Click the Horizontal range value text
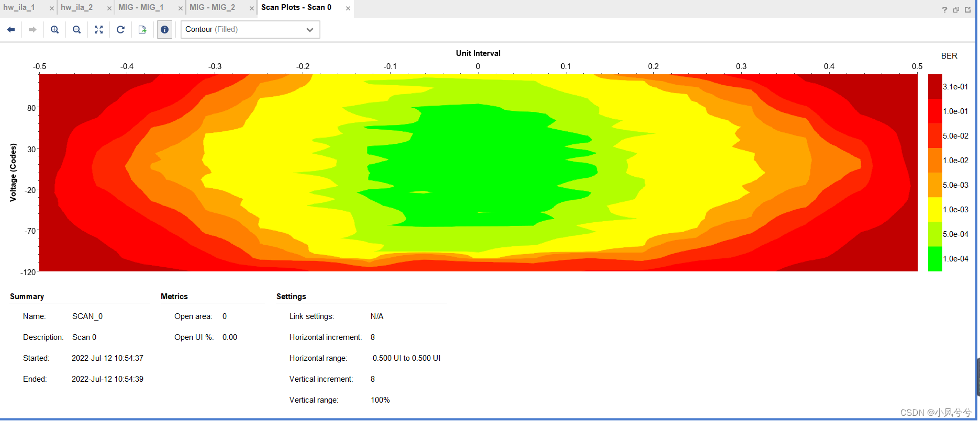The image size is (980, 422). 405,358
